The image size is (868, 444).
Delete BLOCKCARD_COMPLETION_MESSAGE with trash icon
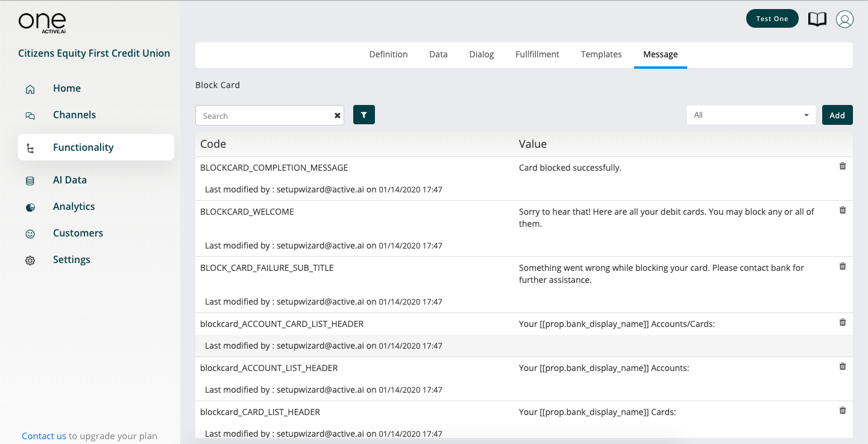tap(843, 166)
